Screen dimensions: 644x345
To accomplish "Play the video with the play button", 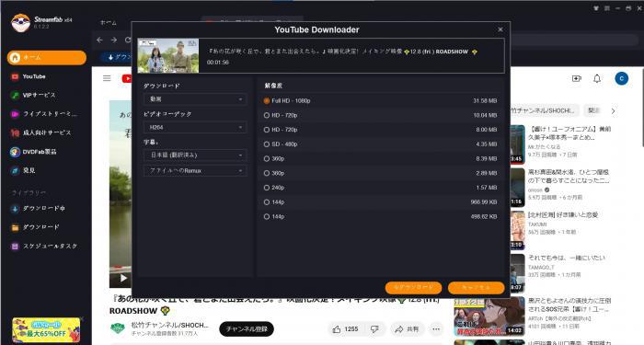I will 123,279.
